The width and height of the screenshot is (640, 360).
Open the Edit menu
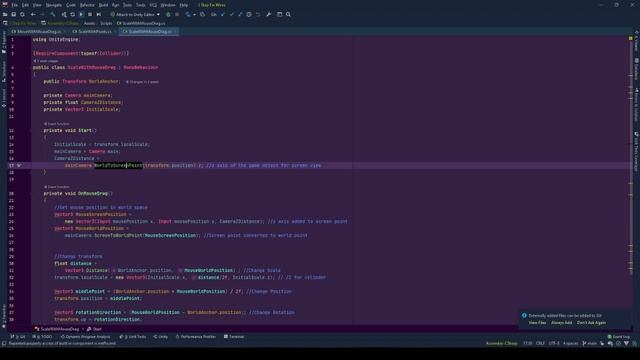(x=25, y=5)
